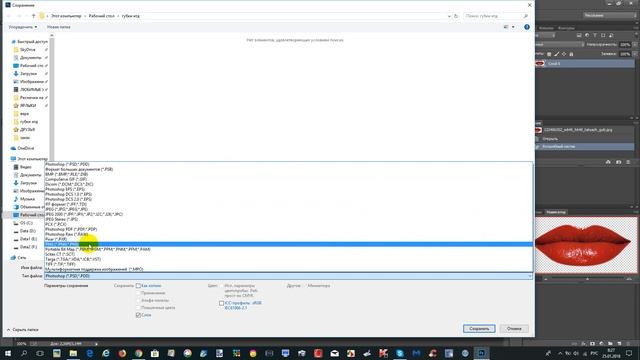Viewport: 640px width, 360px height.
Task: Select Data (D:) drive in sidebar
Action: 24,231
